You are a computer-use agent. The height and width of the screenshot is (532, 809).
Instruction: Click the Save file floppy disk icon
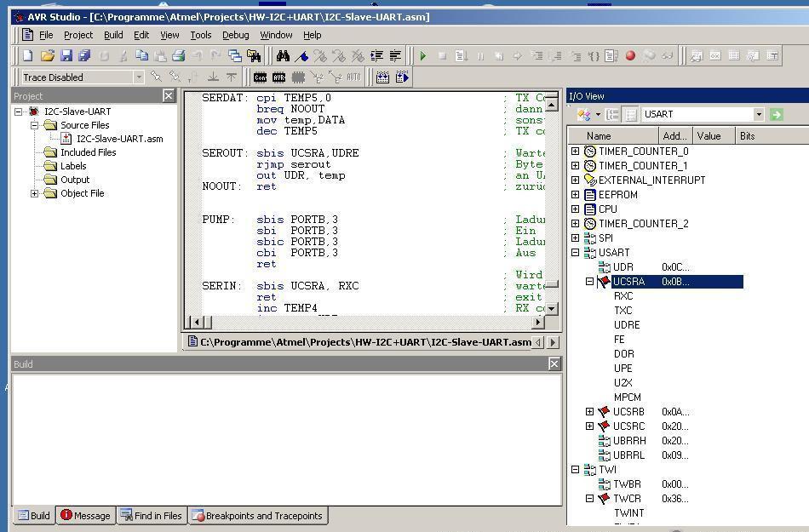click(x=66, y=56)
